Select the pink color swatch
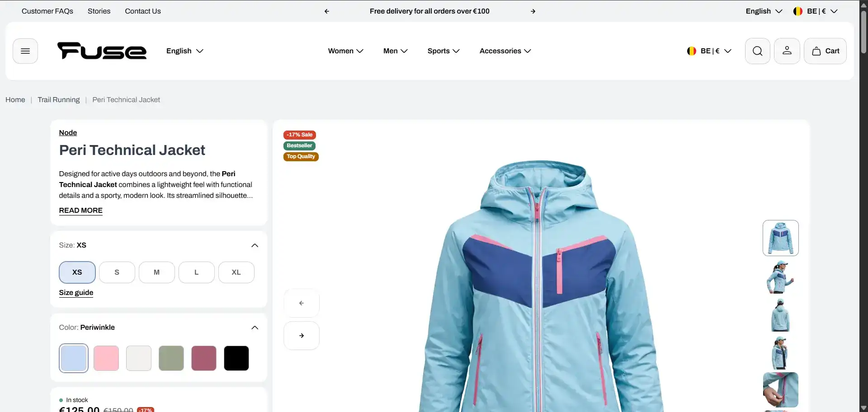The height and width of the screenshot is (412, 868). point(106,358)
